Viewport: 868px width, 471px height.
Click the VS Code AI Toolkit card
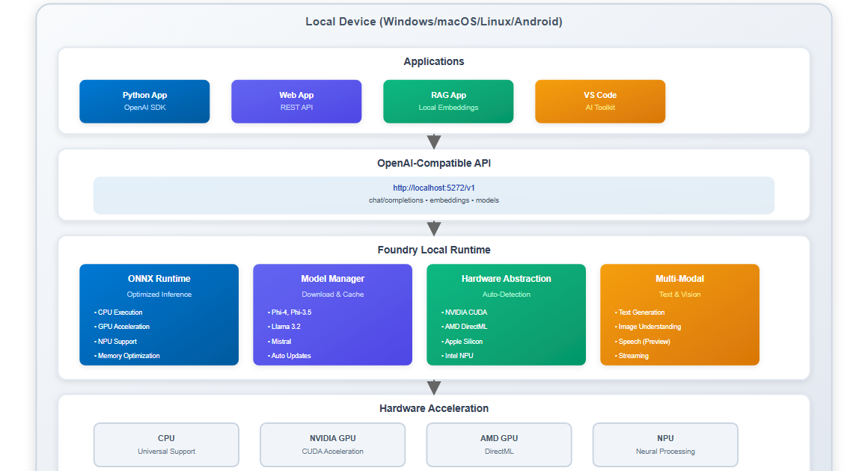click(x=600, y=101)
